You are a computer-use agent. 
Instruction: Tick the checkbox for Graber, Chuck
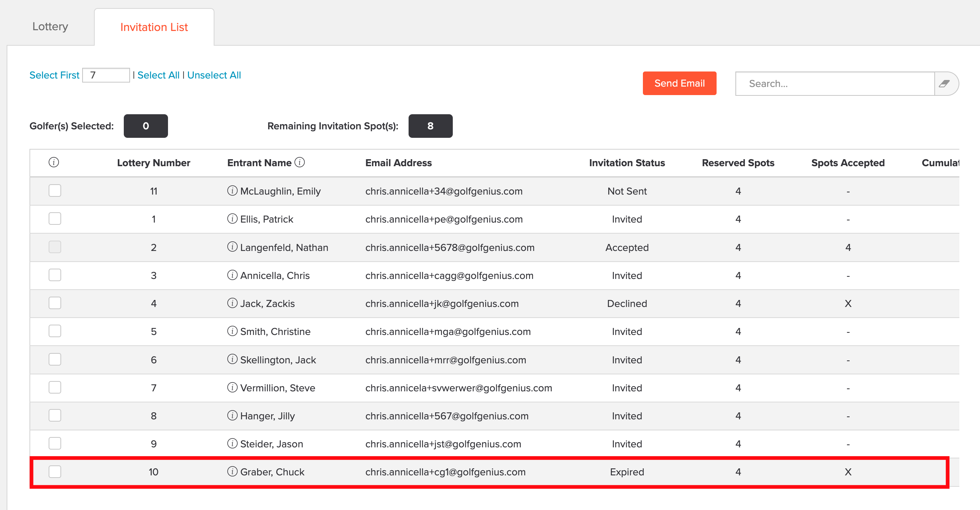[55, 472]
